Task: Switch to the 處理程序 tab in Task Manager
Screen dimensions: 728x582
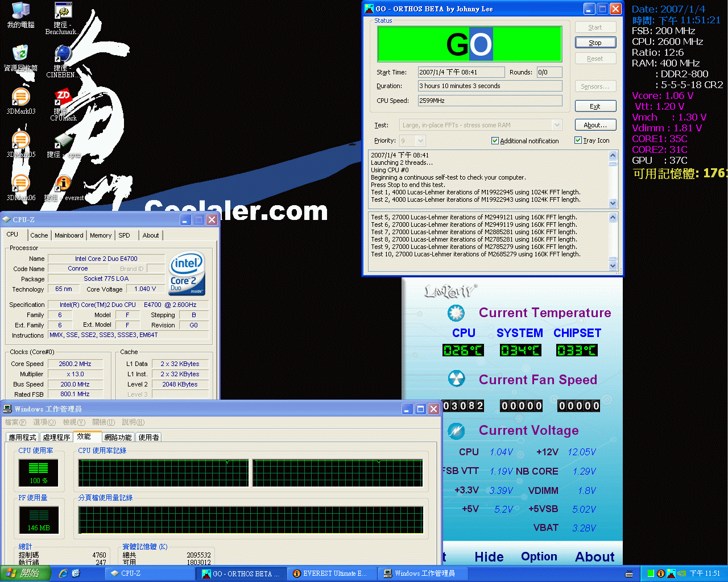Action: (x=56, y=437)
